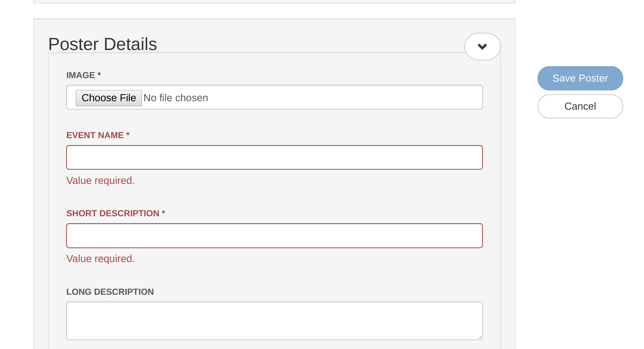Click the EVENT NAME label text
The image size is (644, 349).
pyautogui.click(x=94, y=135)
